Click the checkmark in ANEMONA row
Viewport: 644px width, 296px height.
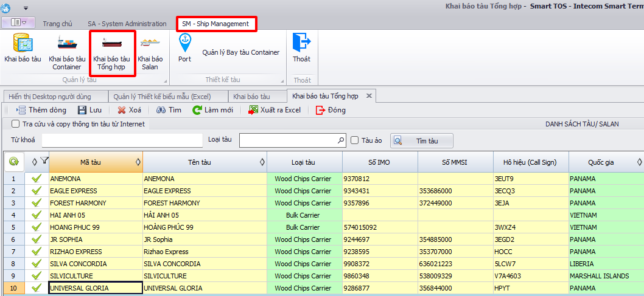pos(37,179)
